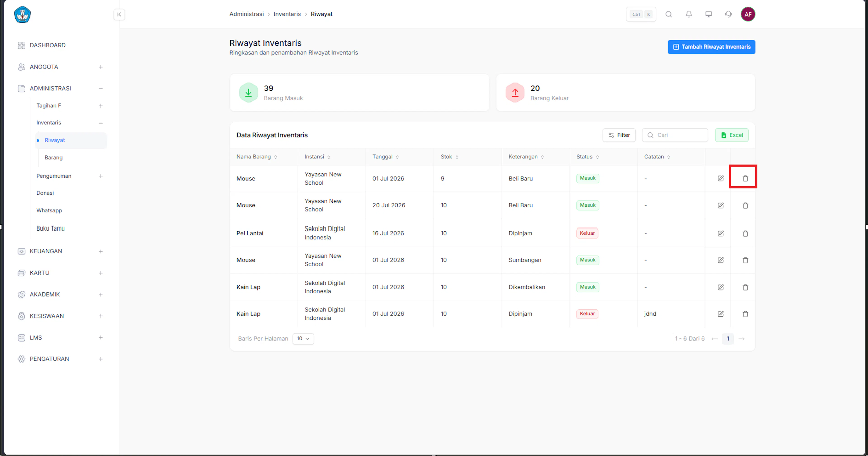Sort table by Status column

(587, 157)
